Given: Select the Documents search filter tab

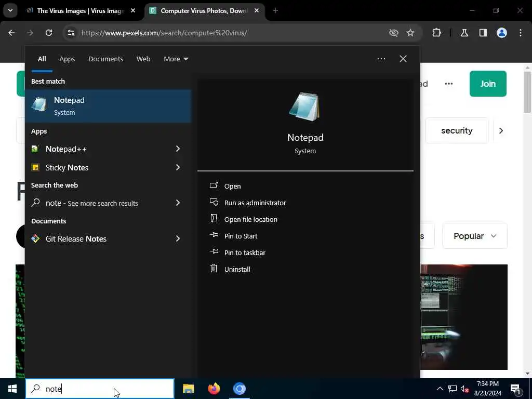Looking at the screenshot, I should point(105,59).
